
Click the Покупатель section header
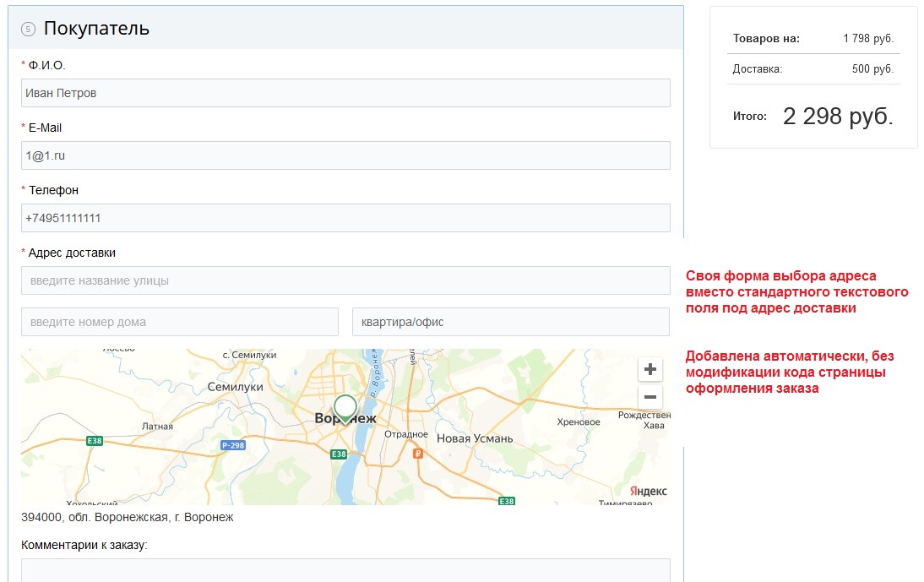coord(96,29)
